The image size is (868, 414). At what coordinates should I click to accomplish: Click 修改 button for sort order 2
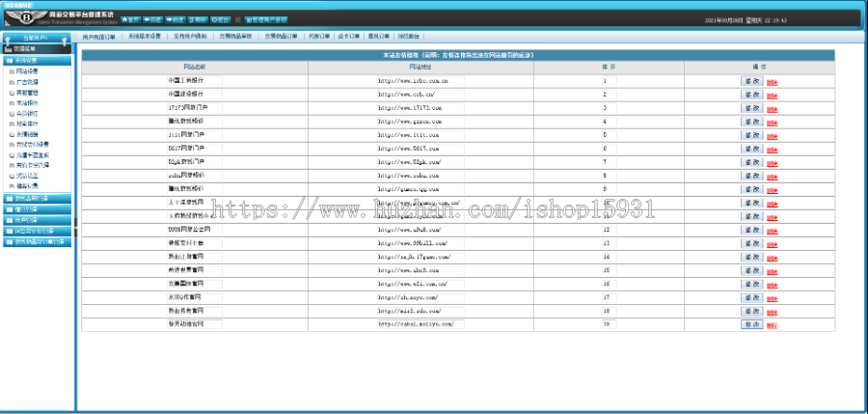pyautogui.click(x=751, y=95)
